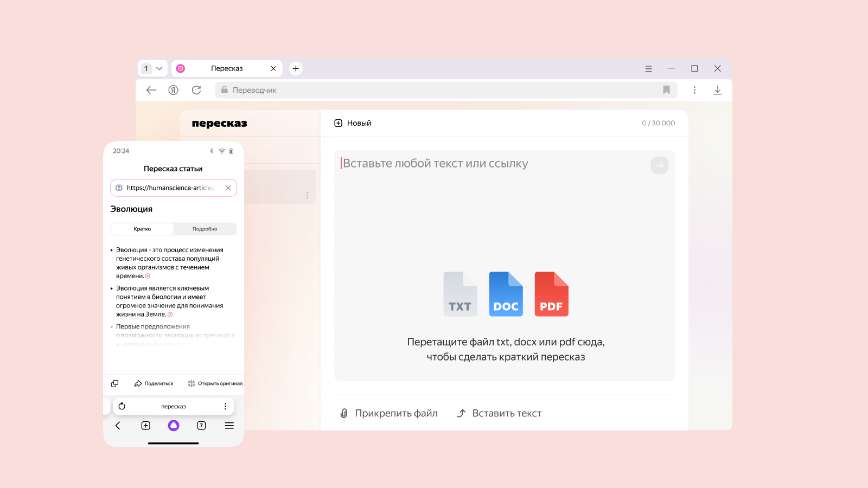Launch the Alice assistant on the phone
The image size is (868, 488).
174,426
